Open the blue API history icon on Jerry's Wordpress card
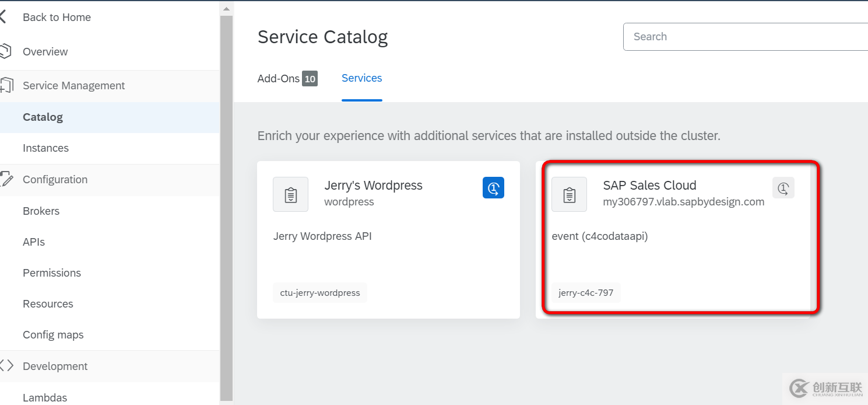Image resolution: width=868 pixels, height=405 pixels. [x=493, y=187]
